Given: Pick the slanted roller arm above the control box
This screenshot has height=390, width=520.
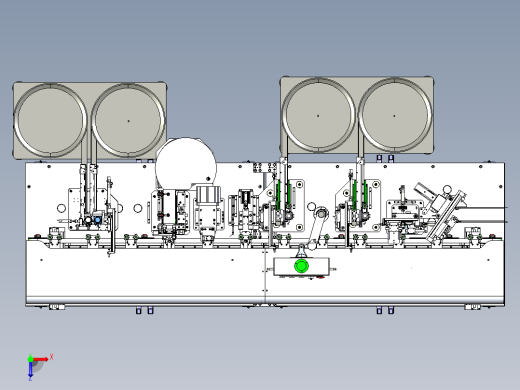Looking at the screenshot, I should point(316,229).
